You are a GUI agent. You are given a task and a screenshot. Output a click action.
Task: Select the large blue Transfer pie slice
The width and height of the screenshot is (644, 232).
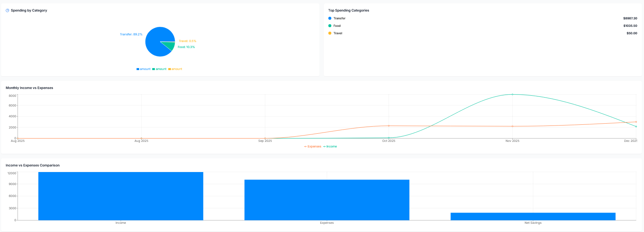[x=155, y=42]
